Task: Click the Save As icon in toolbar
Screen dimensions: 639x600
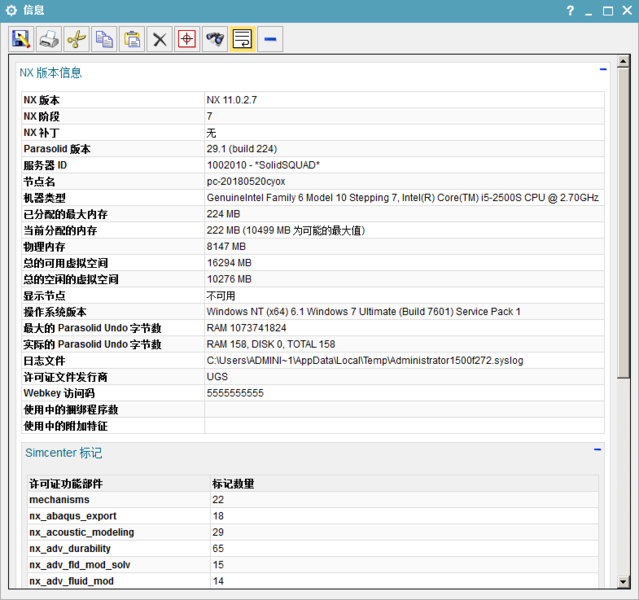Action: [x=21, y=39]
